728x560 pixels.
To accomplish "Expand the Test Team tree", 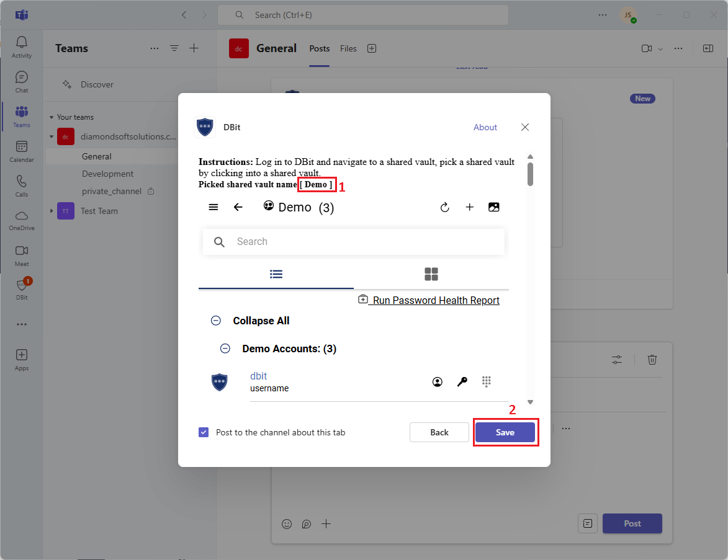I will [x=52, y=211].
